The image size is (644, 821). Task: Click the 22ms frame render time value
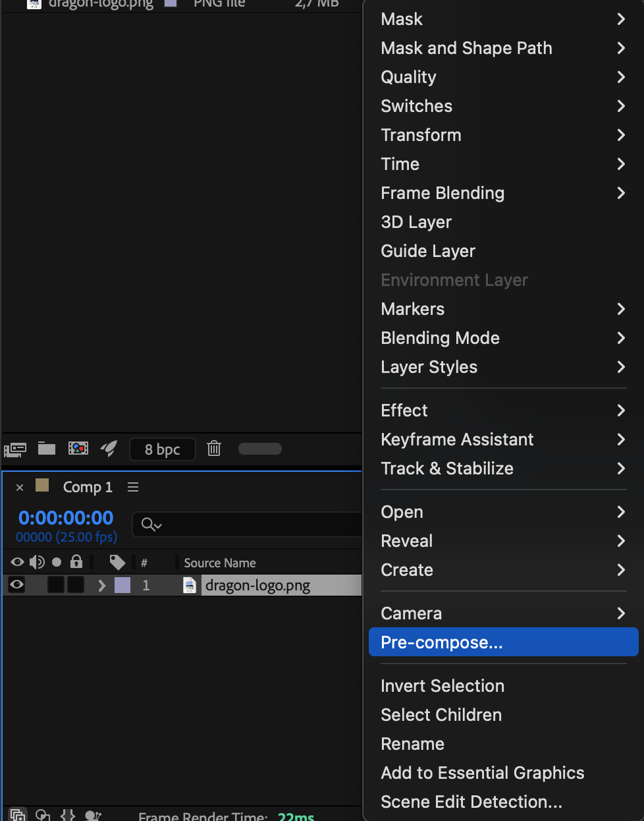(296, 816)
